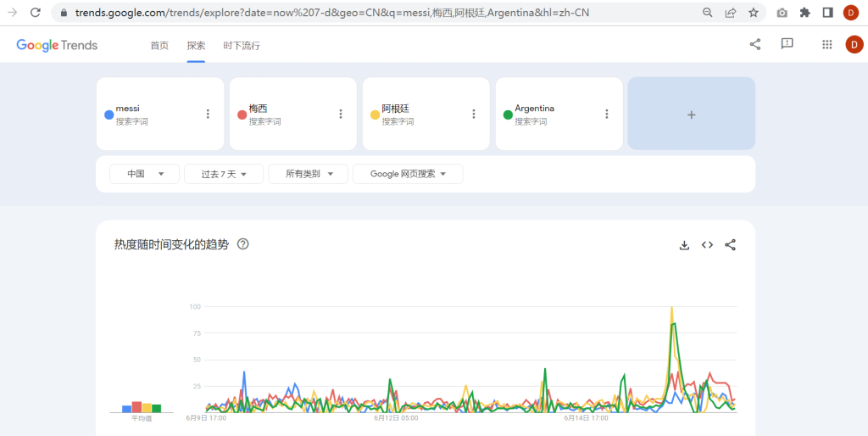Click the red 梅西 color dot
The height and width of the screenshot is (436, 868).
pos(242,115)
